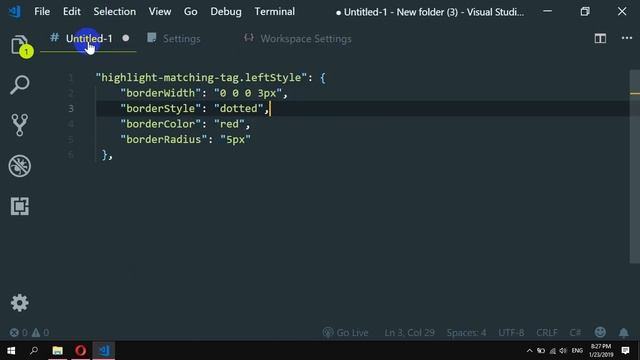Click the "dotted" value on line 3

(239, 109)
